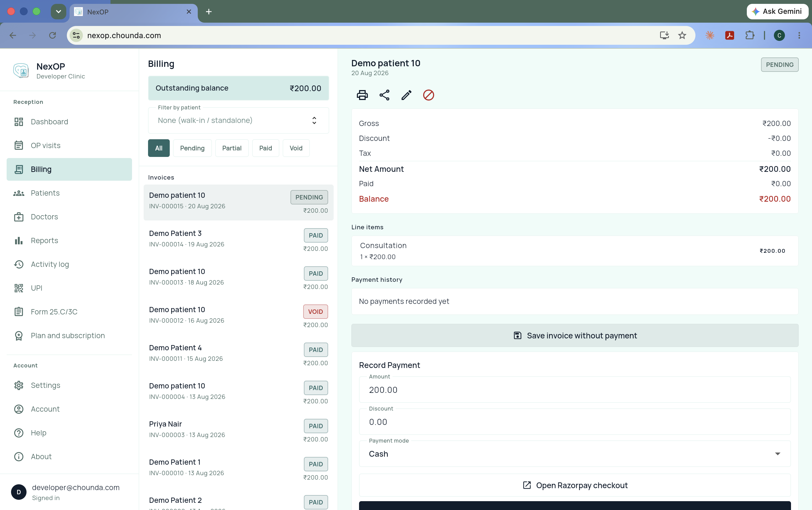Open Help page
812x510 pixels.
69,433
